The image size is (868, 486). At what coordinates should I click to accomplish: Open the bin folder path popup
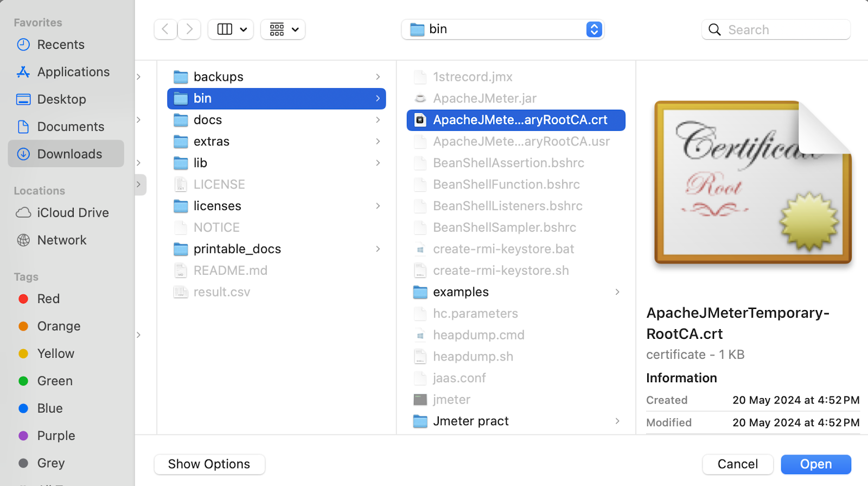coord(503,29)
